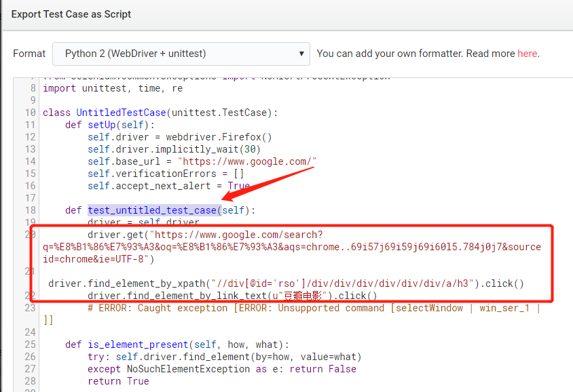573x392 pixels.
Task: Click the 'implicitly_wait(30)' line
Action: coord(174,149)
